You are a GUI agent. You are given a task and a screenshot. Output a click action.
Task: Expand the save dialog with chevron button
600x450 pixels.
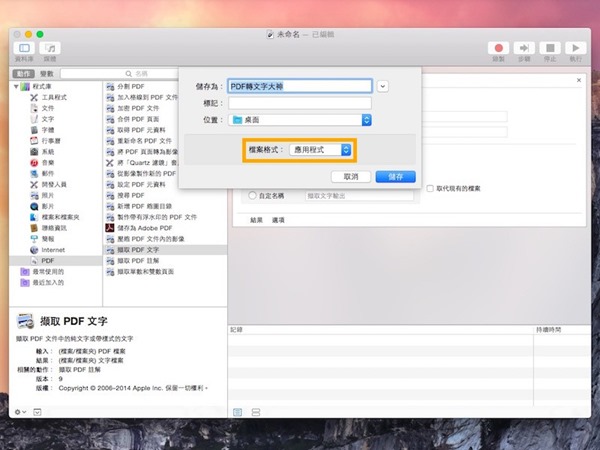383,86
